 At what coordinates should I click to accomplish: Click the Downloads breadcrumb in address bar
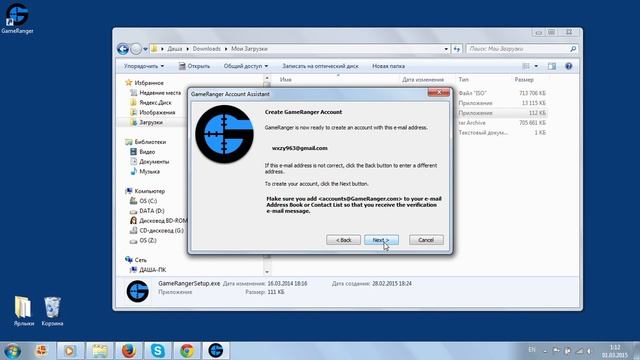point(207,49)
